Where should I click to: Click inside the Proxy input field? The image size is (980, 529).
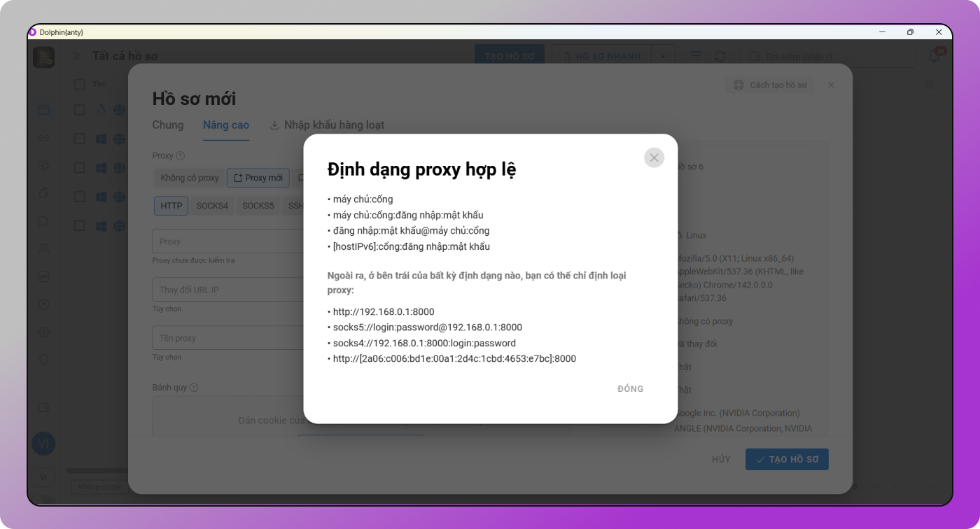click(224, 241)
